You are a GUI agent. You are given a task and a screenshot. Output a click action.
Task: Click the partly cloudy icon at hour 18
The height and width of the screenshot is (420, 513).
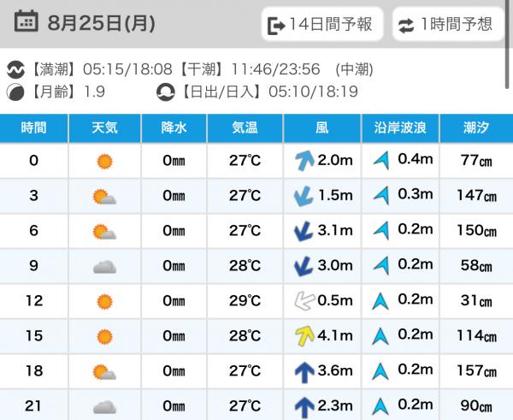(104, 372)
